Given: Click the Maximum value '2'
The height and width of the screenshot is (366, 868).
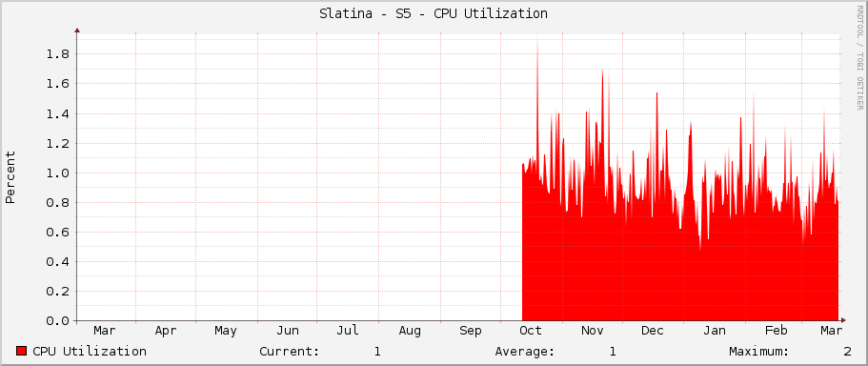Looking at the screenshot, I should [x=848, y=351].
